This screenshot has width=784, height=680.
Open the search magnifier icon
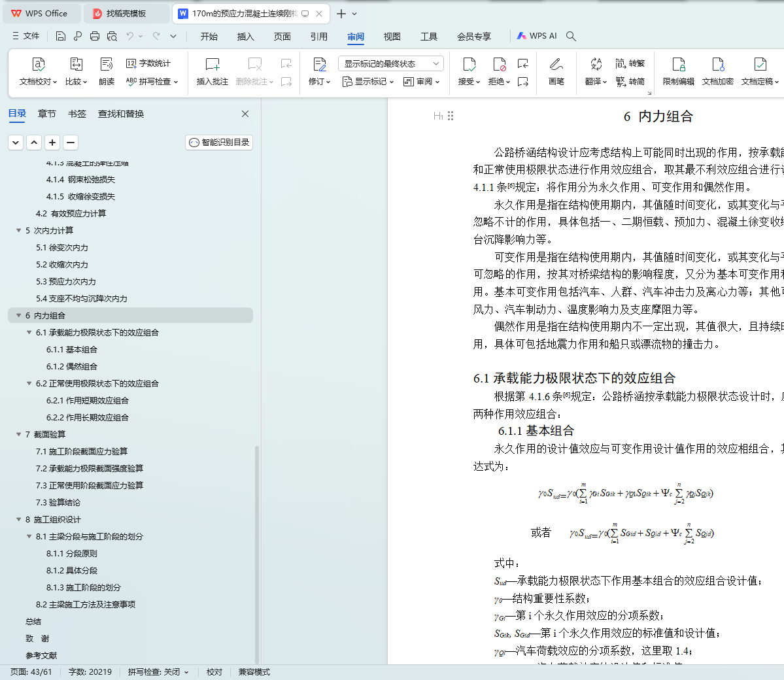coord(571,36)
